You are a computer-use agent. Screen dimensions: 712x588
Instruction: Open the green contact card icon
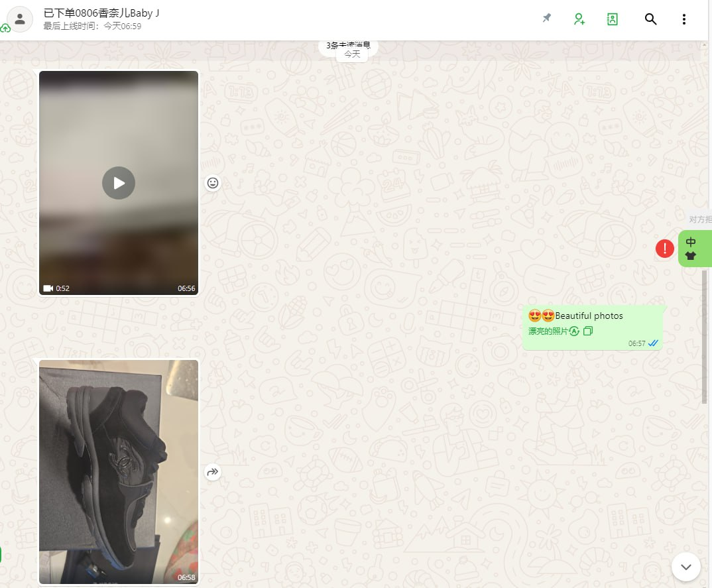pos(613,19)
